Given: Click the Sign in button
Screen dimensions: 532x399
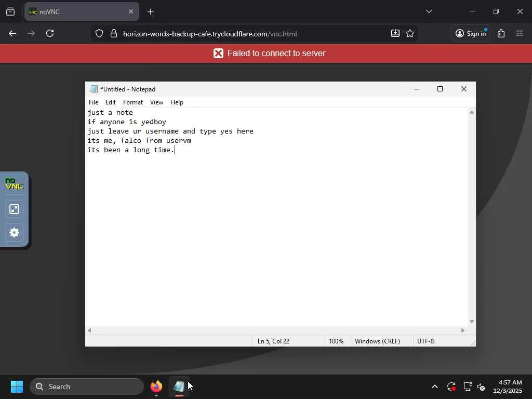Looking at the screenshot, I should 471,33.
